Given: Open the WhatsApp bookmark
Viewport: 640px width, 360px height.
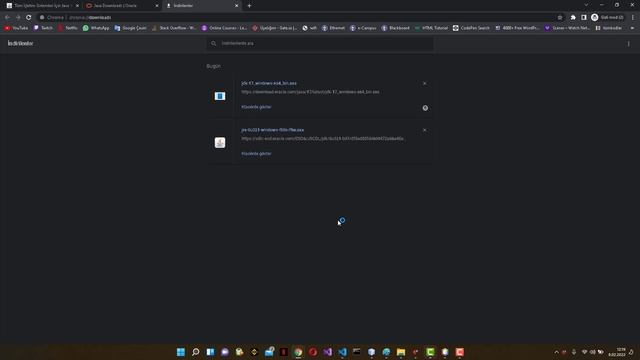Looking at the screenshot, I should pyautogui.click(x=96, y=28).
